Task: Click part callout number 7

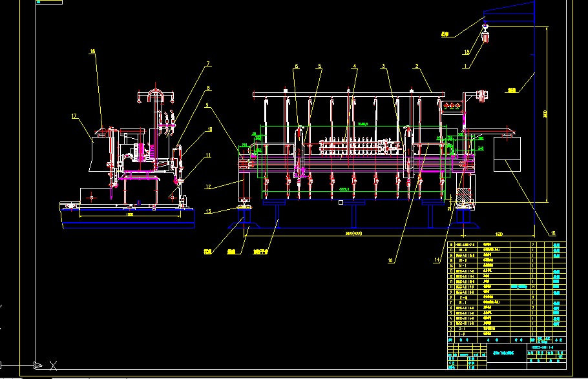Action: tap(208, 63)
